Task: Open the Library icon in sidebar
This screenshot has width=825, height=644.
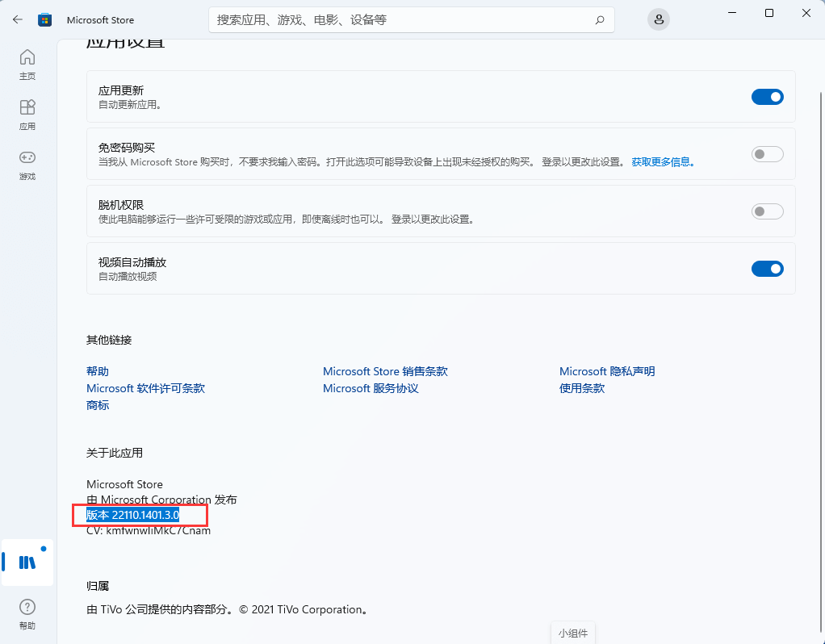Action: tap(27, 562)
